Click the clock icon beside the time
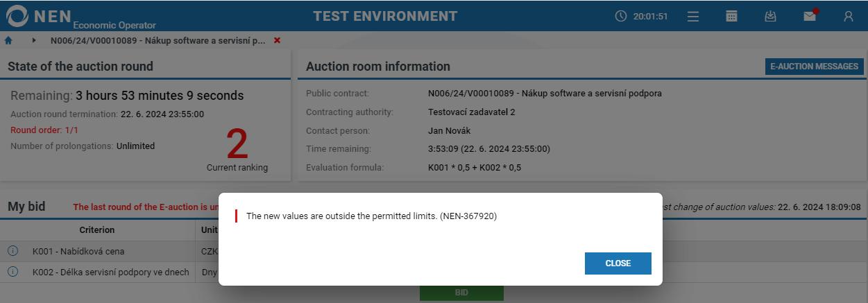This screenshot has height=303, width=868. 621,16
